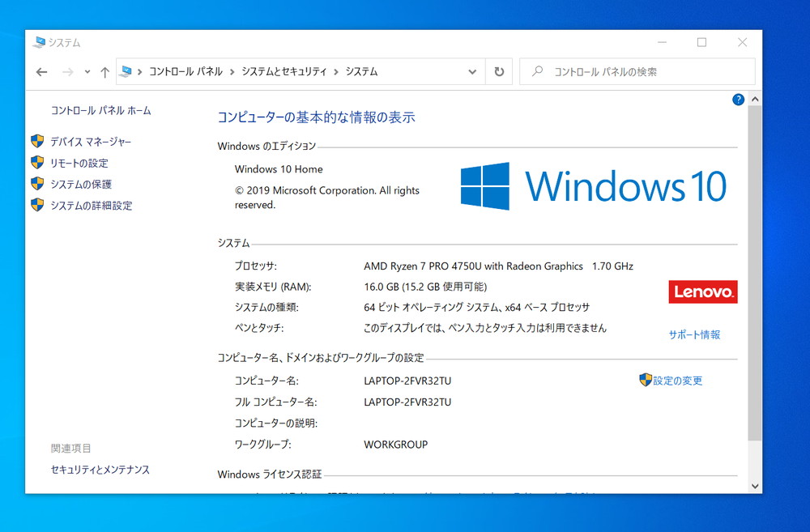Click shield icon beside デバイス マネージャー
Screen dimensions: 810x532
(x=37, y=141)
